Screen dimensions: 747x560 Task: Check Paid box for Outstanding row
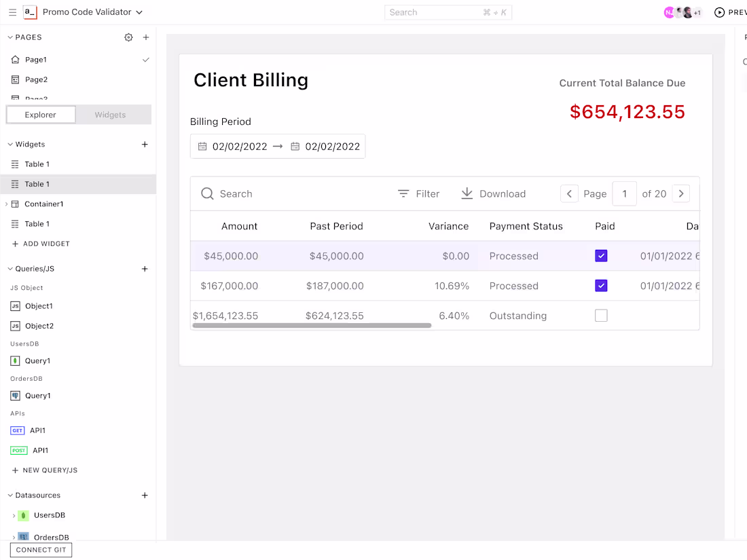[601, 315]
